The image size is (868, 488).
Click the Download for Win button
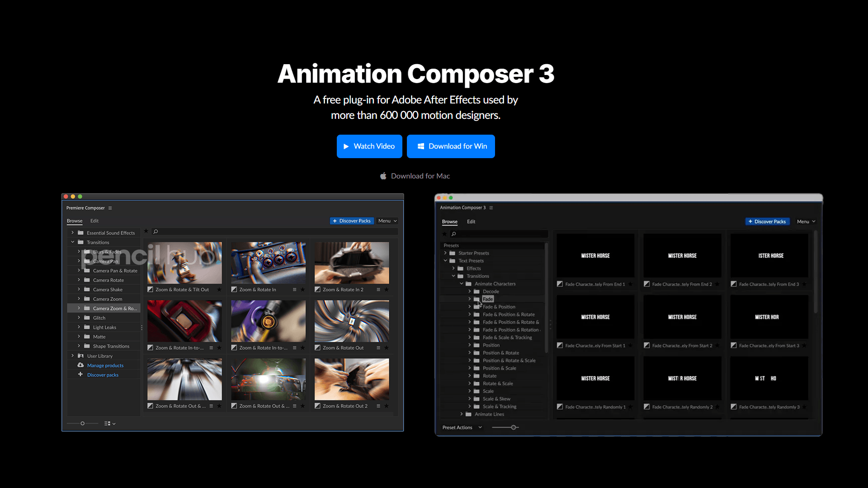tap(451, 146)
